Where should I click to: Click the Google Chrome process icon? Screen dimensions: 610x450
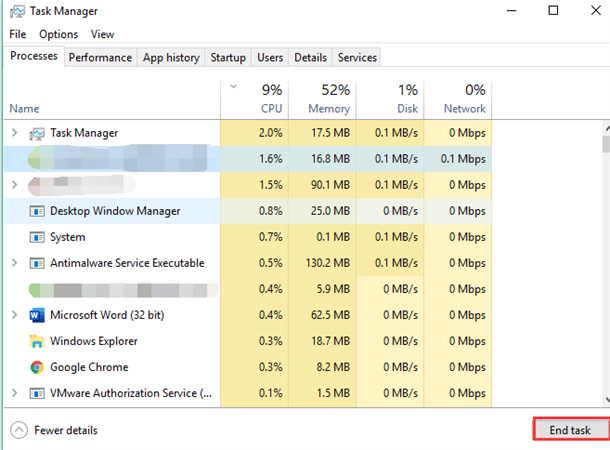click(37, 367)
